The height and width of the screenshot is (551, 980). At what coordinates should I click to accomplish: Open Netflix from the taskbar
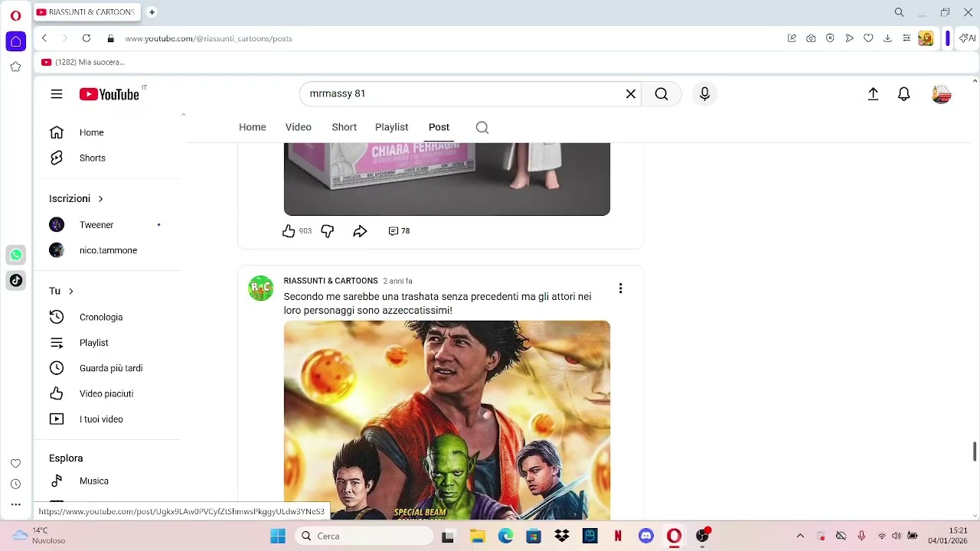click(618, 536)
